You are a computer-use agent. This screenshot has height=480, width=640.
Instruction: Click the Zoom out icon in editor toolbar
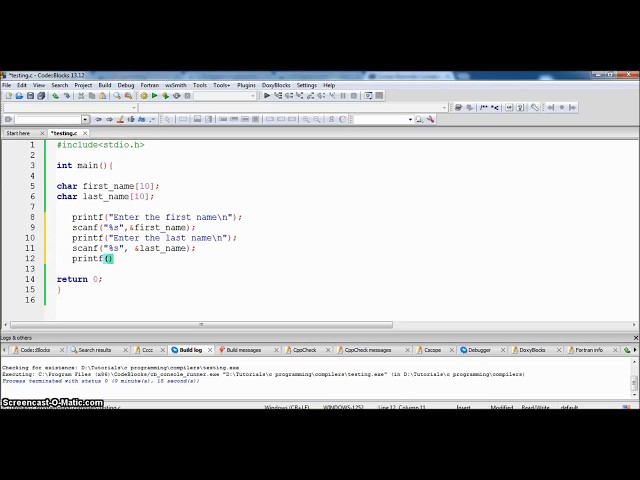click(x=317, y=119)
